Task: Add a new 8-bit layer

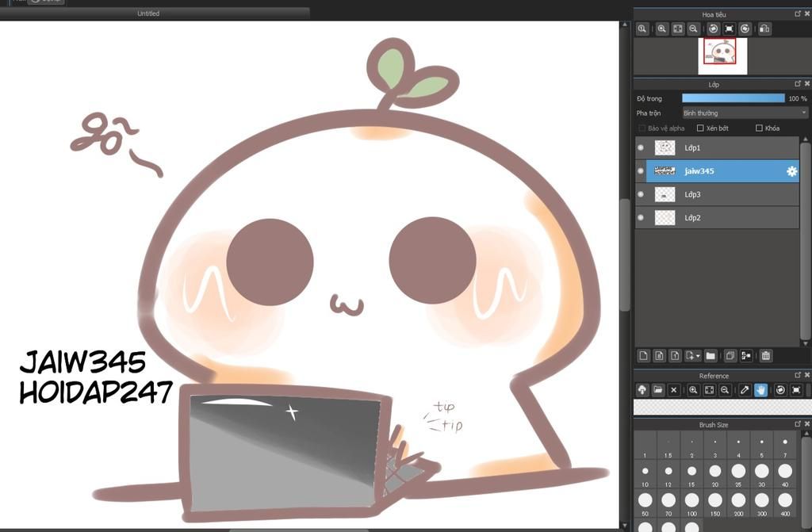Action: (659, 356)
